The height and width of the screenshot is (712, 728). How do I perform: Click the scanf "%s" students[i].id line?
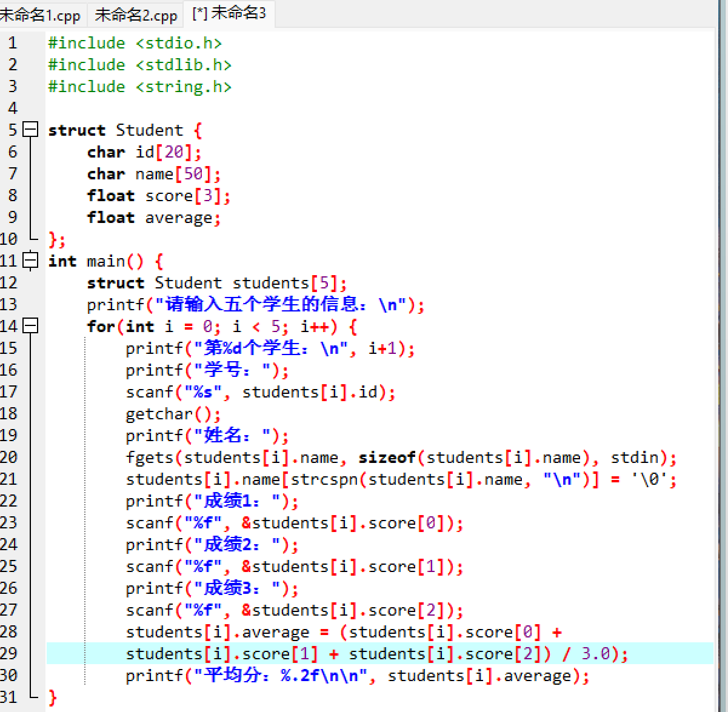coord(261,392)
